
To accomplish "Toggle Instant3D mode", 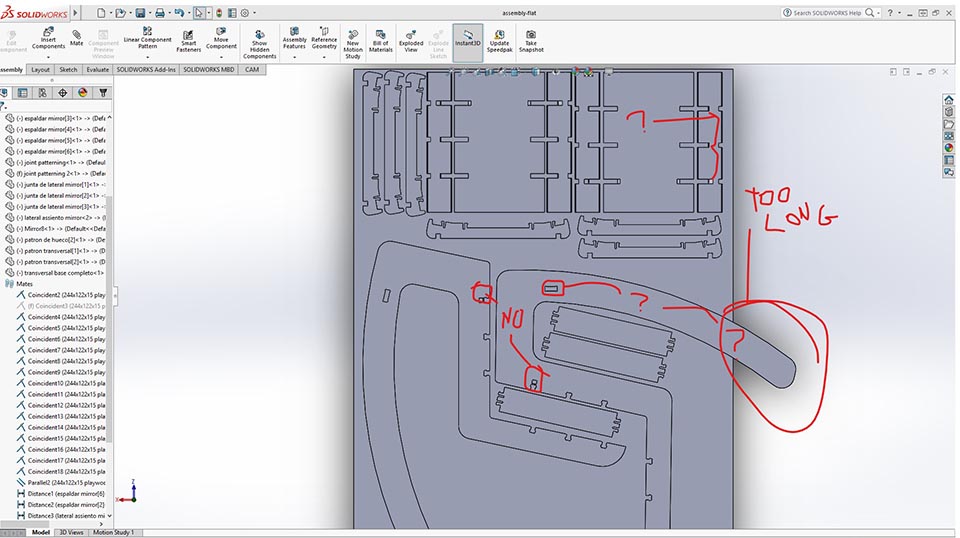I will tap(468, 42).
